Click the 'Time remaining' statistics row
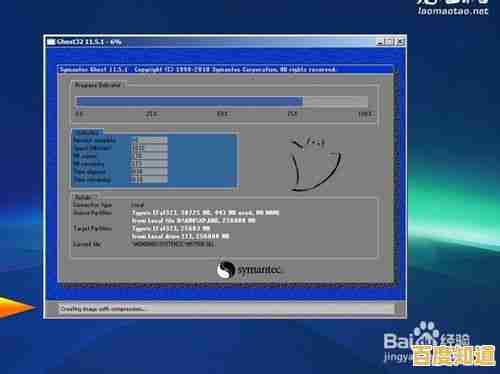Screen dimensions: 500x374 (121, 180)
